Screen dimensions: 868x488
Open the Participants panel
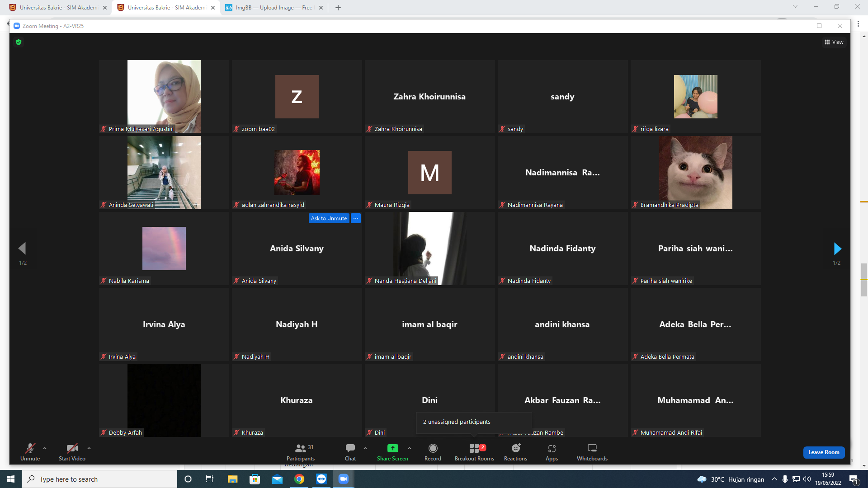click(301, 452)
